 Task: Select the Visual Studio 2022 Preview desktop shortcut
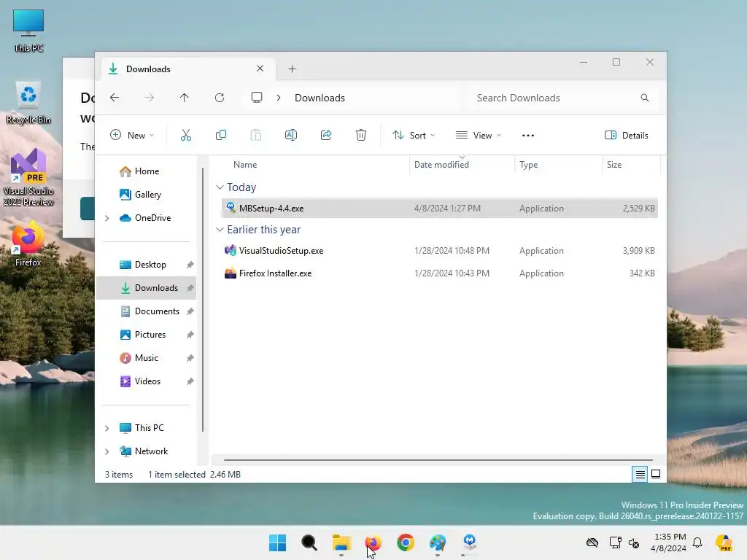pyautogui.click(x=28, y=177)
